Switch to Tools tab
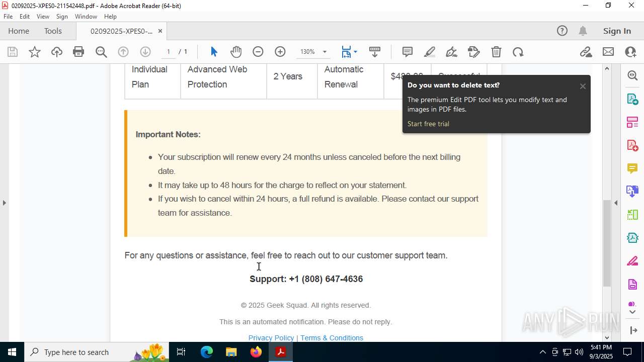Viewport: 644px width, 362px height. [x=53, y=31]
